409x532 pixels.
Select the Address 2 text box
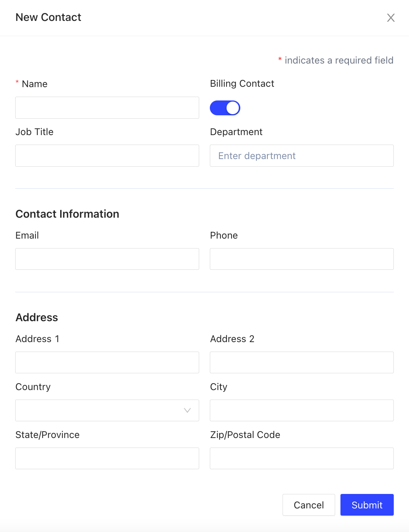point(302,363)
